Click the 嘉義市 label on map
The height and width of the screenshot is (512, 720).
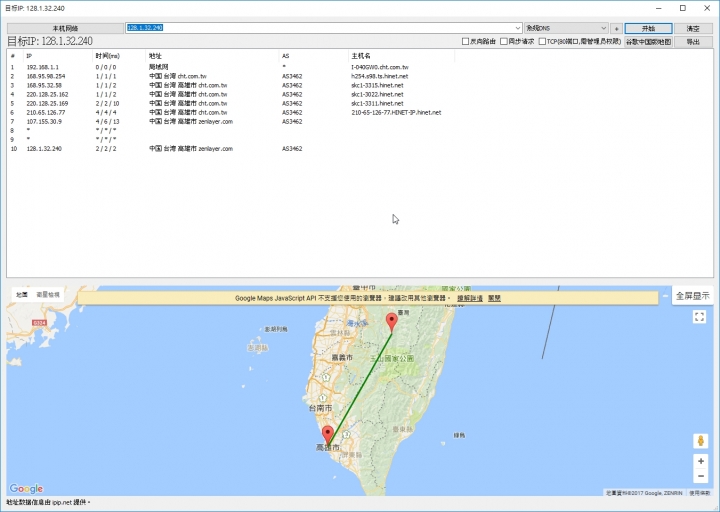[342, 357]
